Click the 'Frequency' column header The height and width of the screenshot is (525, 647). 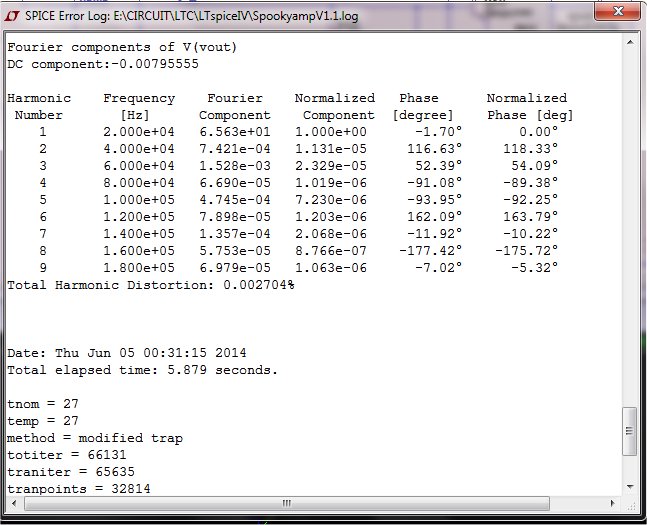tap(139, 98)
